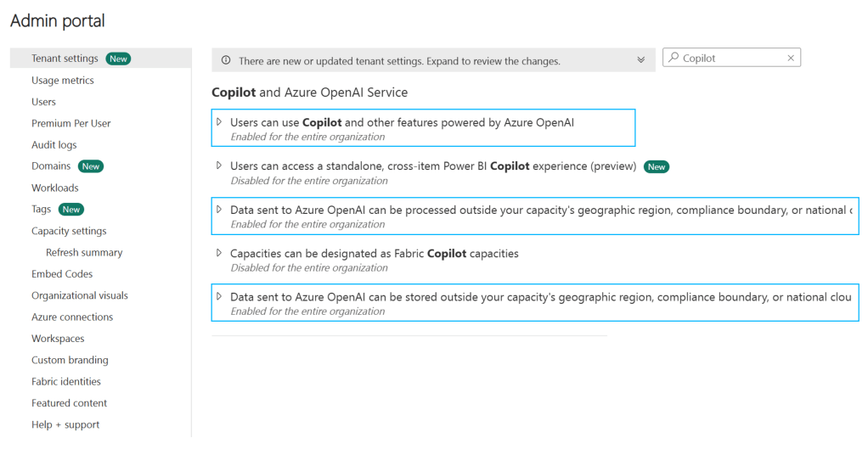868x449 pixels.
Task: Click the New badge beside Domains
Action: (91, 166)
